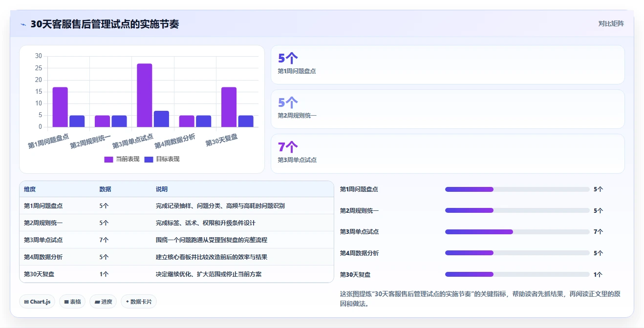644x328 pixels.
Task: Click the 第30天复盘 chart axis label
Action: [x=221, y=140]
